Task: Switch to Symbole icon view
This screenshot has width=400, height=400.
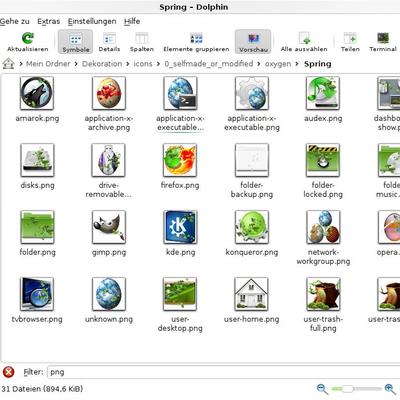Action: (x=75, y=42)
